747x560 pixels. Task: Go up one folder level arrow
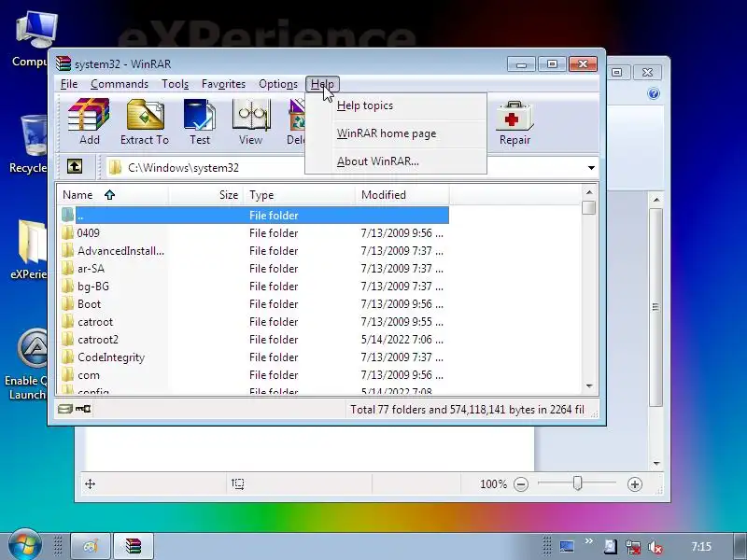pyautogui.click(x=75, y=167)
